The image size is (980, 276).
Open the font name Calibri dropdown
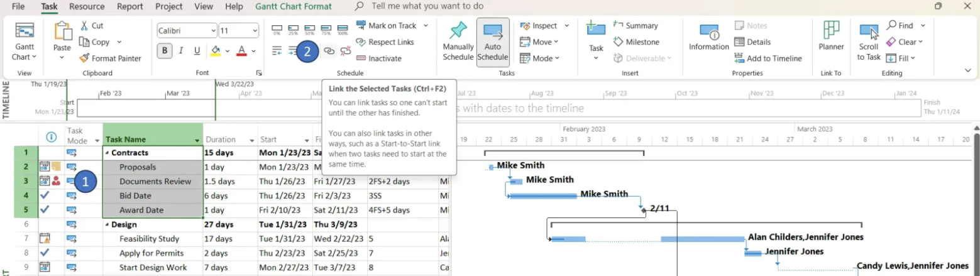pos(212,31)
